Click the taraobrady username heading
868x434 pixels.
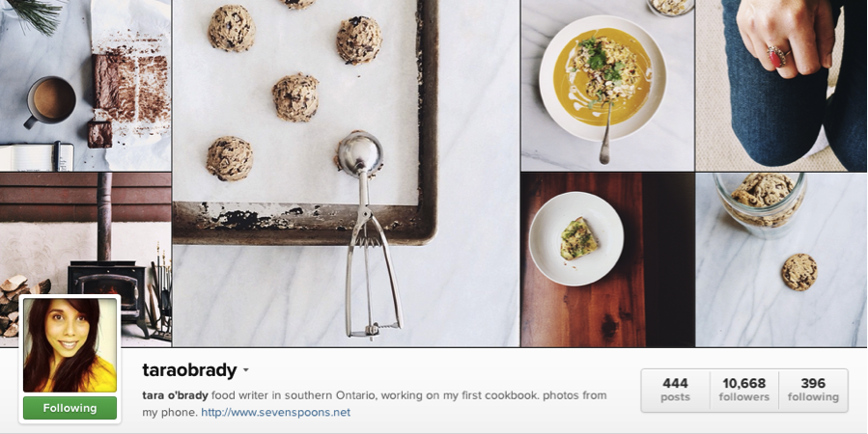pos(189,370)
